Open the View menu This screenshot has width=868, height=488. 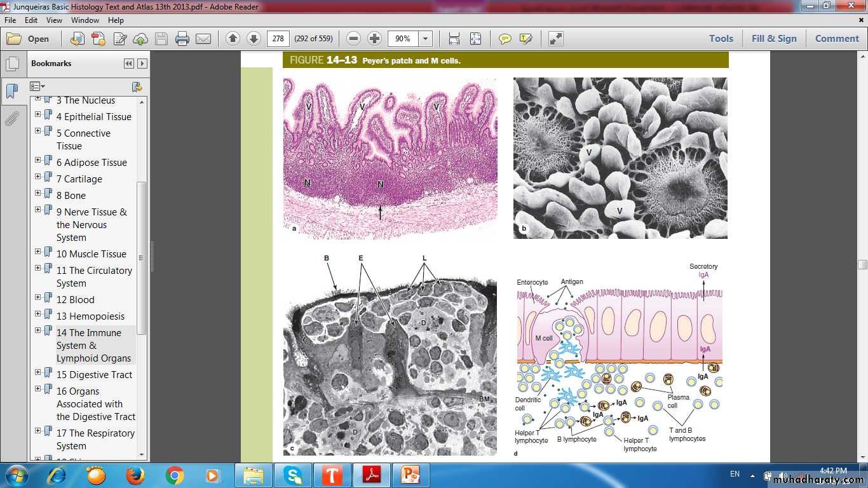(x=54, y=20)
